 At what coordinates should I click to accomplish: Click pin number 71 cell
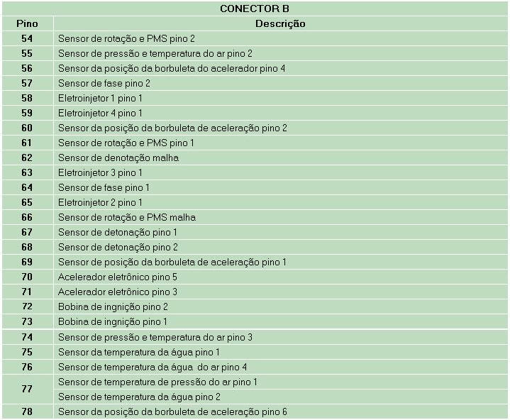27,292
